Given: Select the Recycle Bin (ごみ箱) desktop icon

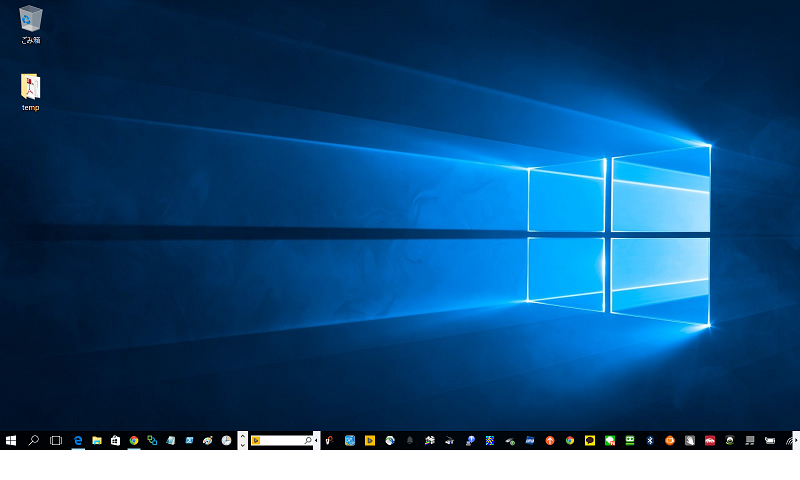Looking at the screenshot, I should 31,24.
